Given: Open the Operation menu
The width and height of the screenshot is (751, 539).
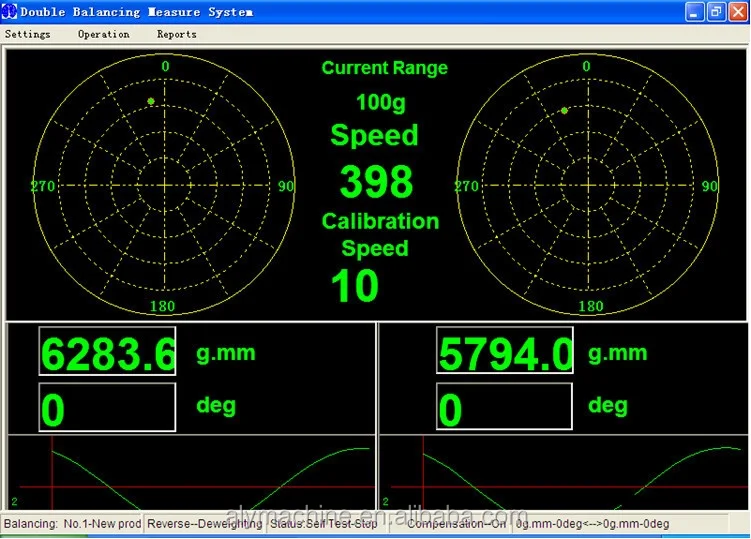Looking at the screenshot, I should click(x=103, y=34).
